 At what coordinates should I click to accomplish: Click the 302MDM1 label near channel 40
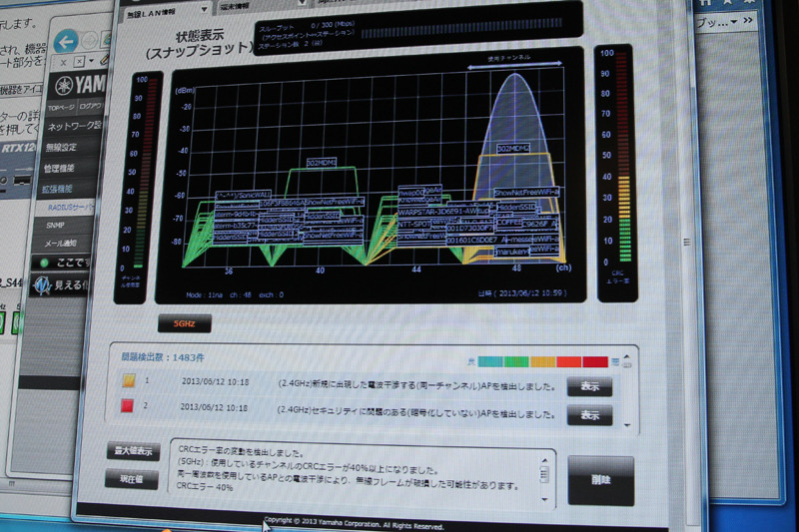(x=322, y=163)
